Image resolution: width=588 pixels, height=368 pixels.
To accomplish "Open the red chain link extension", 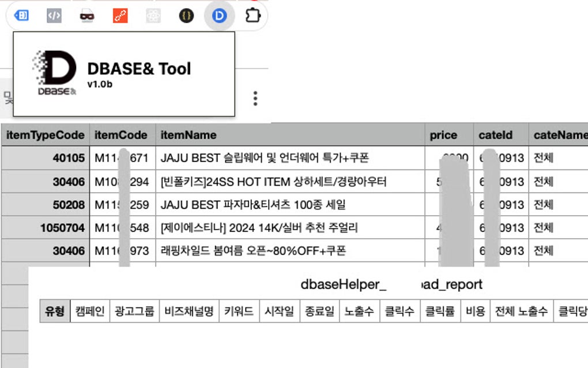I will click(120, 16).
